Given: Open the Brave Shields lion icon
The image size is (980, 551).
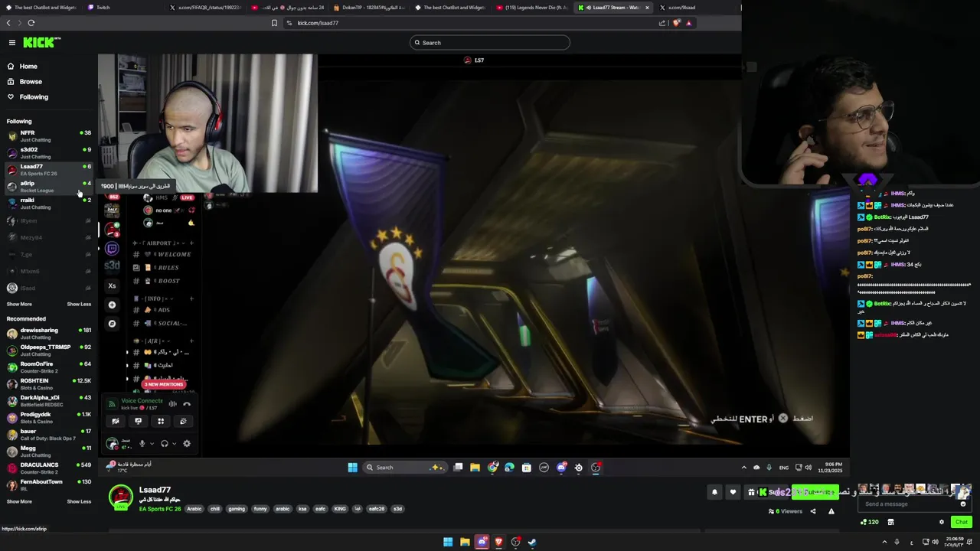Looking at the screenshot, I should [x=676, y=23].
